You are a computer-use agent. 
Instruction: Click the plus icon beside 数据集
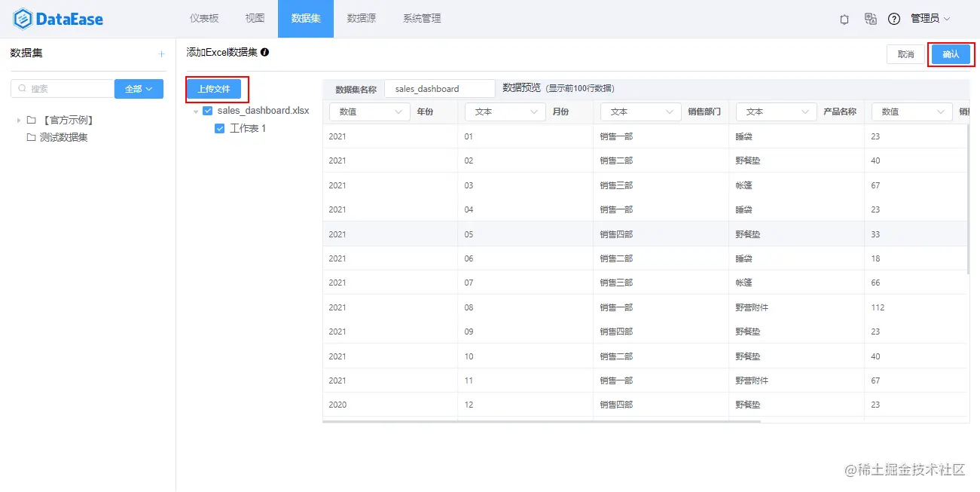click(x=161, y=53)
